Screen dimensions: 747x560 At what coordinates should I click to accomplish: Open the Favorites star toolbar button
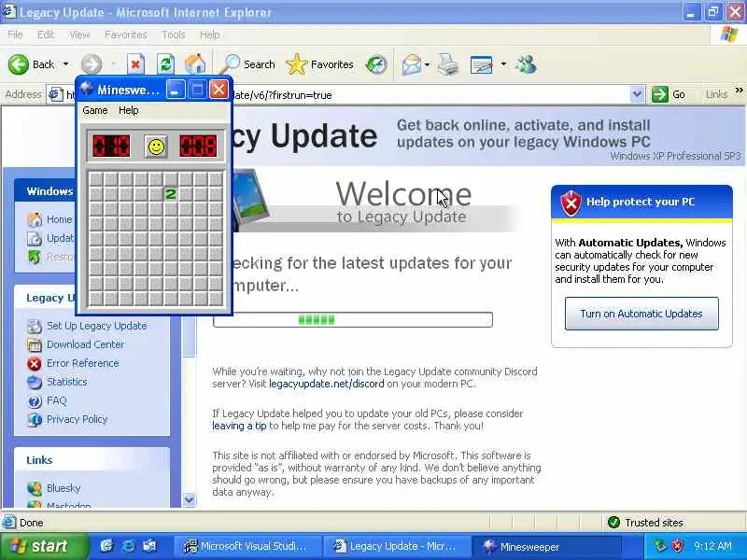319,64
